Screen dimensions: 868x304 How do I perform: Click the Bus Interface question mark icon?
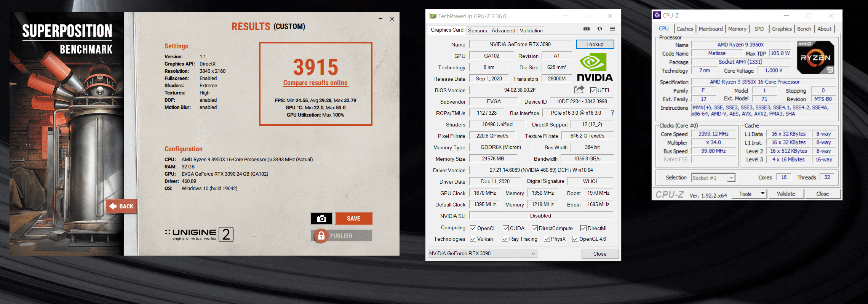612,113
